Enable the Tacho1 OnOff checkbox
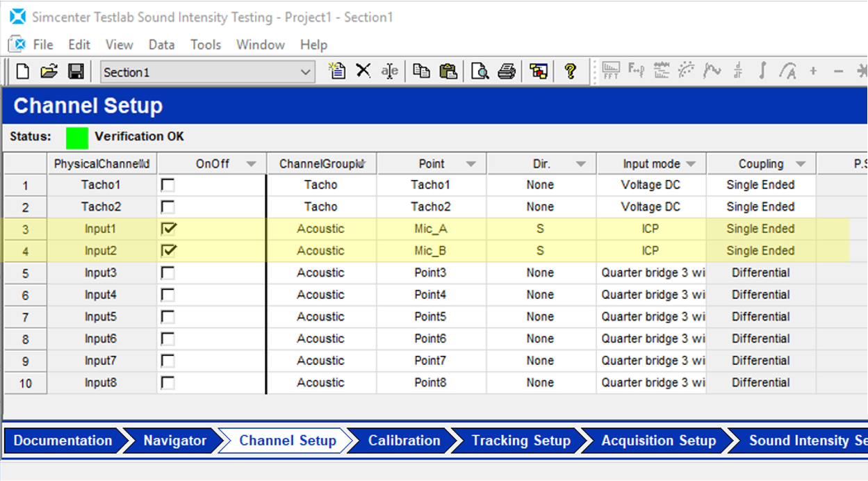This screenshot has height=481, width=868. pyautogui.click(x=168, y=185)
